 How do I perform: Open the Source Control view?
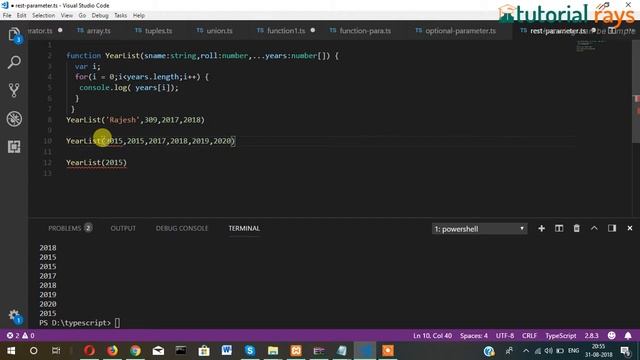click(14, 90)
